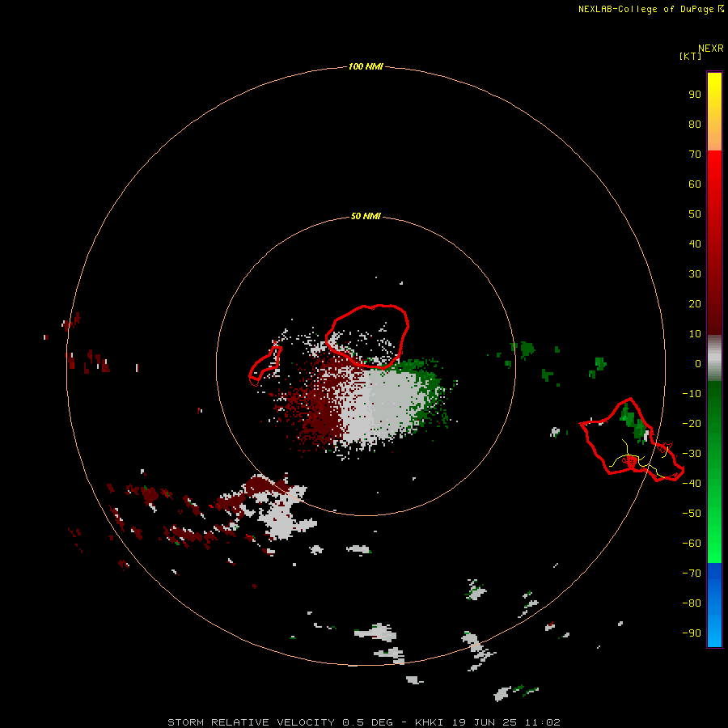This screenshot has width=728, height=728.
Task: Click the 10 value on velocity scale
Action: coord(695,334)
